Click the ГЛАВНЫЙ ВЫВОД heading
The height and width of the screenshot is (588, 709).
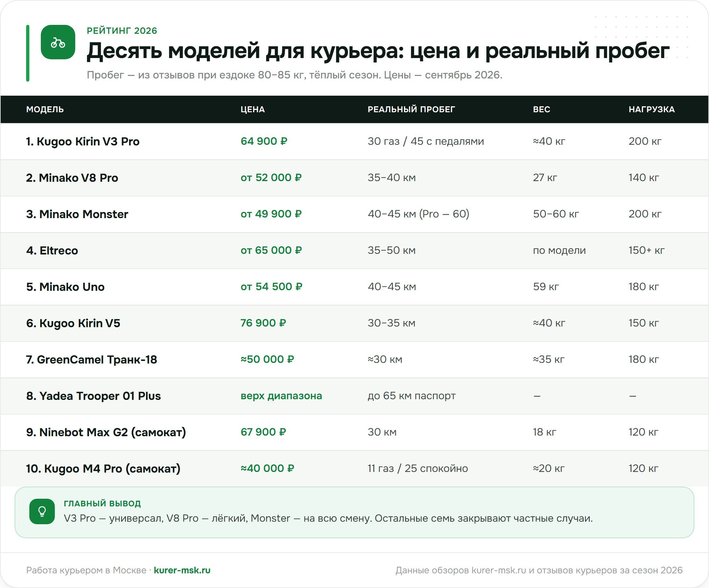pyautogui.click(x=102, y=503)
